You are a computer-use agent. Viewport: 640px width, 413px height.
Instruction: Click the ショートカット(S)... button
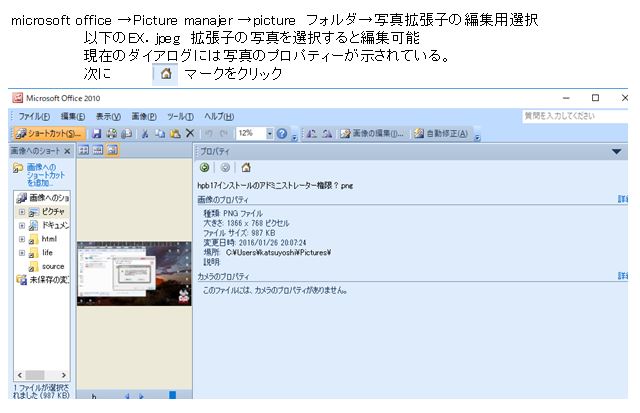tap(49, 133)
